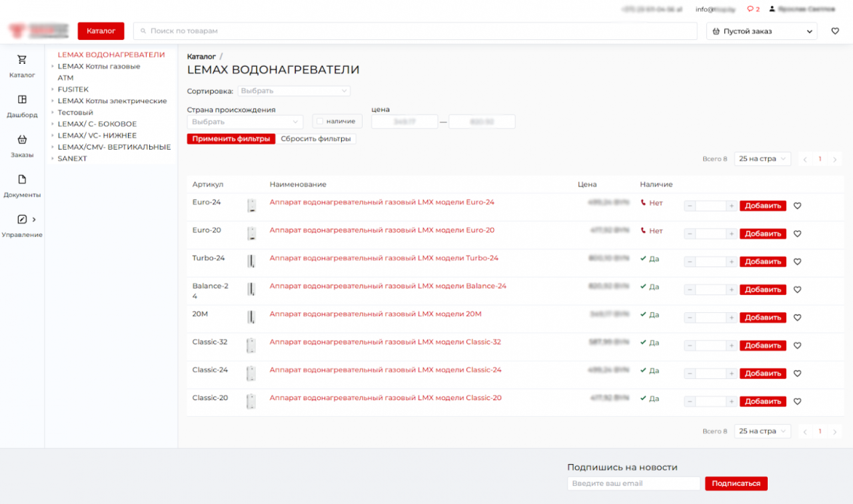The height and width of the screenshot is (504, 853).
Task: Click Применить фильтры button
Action: pos(231,139)
